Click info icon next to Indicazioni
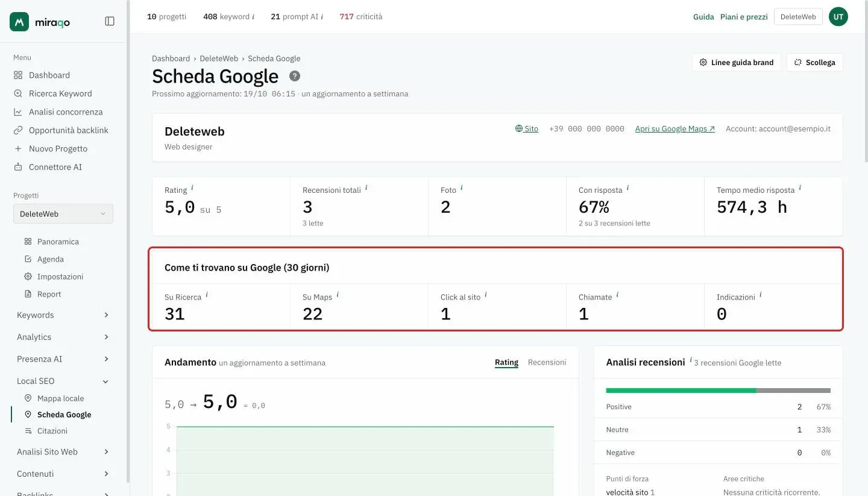Image resolution: width=868 pixels, height=496 pixels. 760,295
